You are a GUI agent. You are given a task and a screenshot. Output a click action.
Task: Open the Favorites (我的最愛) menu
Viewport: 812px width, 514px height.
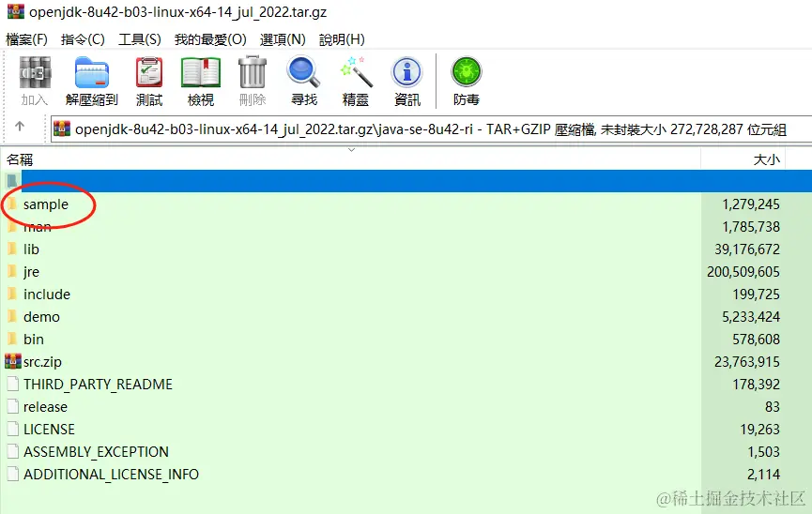(210, 39)
